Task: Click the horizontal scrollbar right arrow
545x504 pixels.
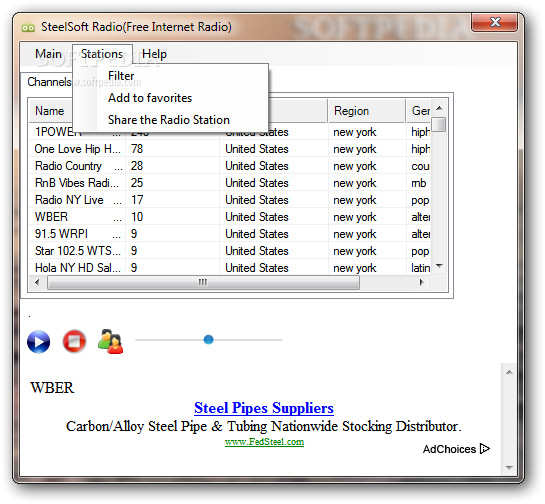Action: tap(422, 282)
